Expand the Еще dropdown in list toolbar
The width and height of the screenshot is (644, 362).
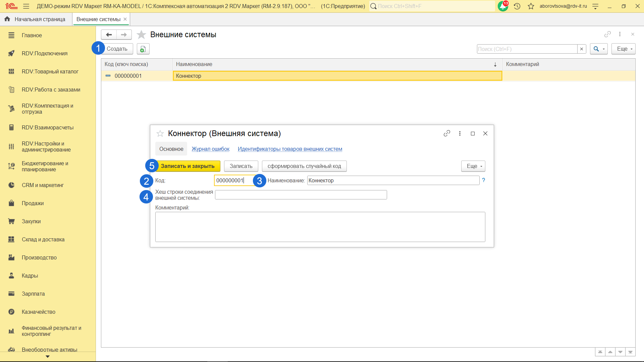click(x=623, y=49)
